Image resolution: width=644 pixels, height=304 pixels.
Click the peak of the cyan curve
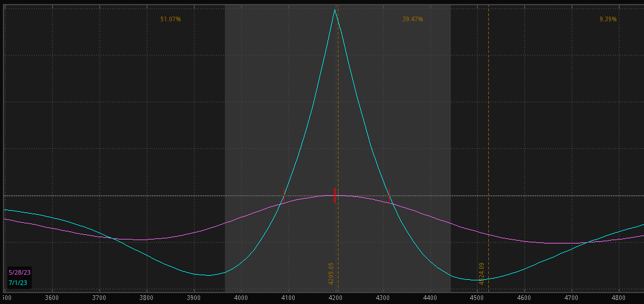coord(335,9)
